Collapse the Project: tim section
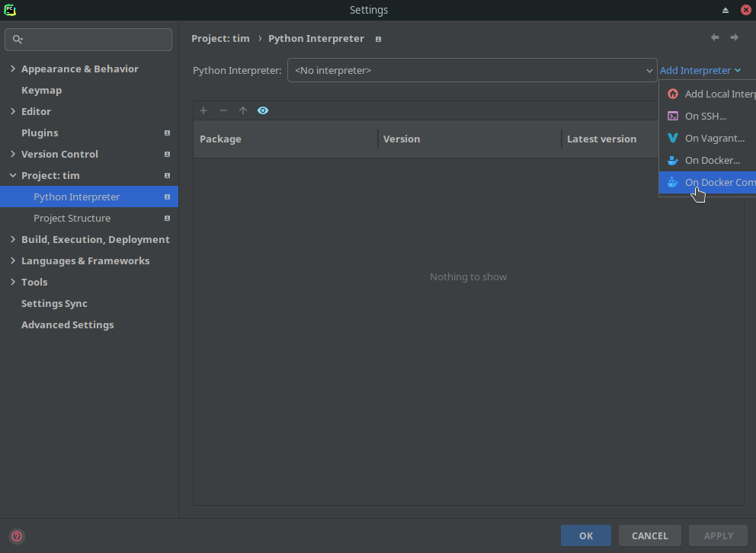The width and height of the screenshot is (756, 553). [x=13, y=175]
